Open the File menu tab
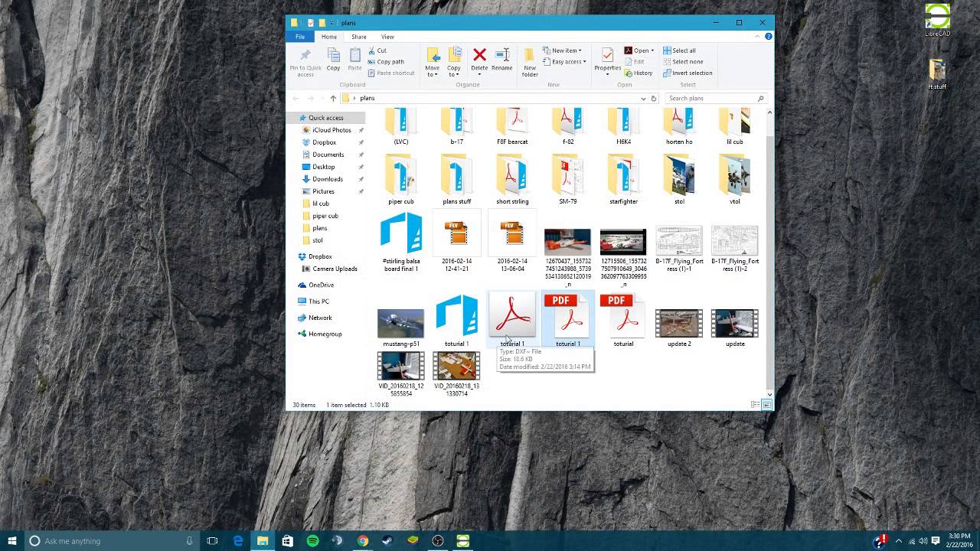The height and width of the screenshot is (551, 980). (300, 37)
